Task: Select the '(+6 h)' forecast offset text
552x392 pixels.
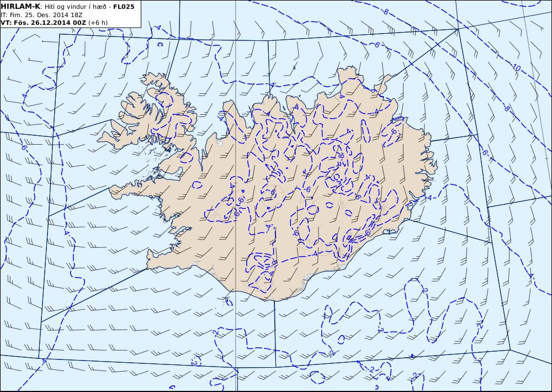Action: [x=98, y=23]
